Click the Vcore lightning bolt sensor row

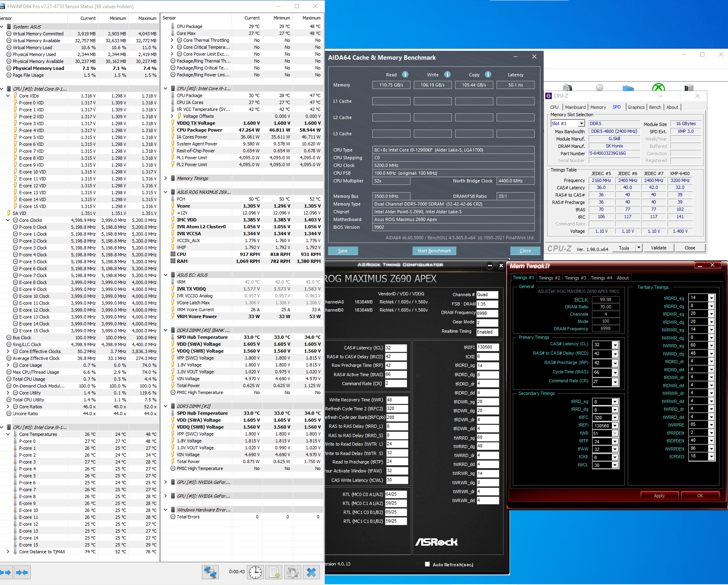pos(242,206)
